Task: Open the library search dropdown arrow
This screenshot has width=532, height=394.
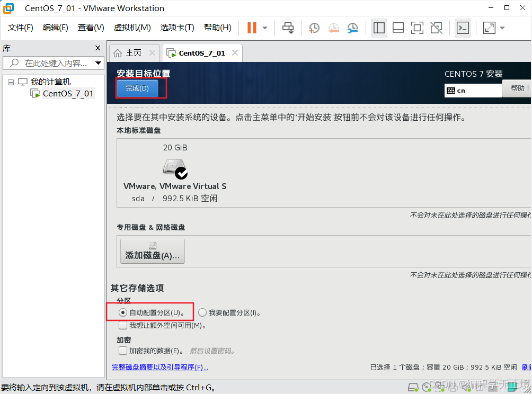Action: 98,63
